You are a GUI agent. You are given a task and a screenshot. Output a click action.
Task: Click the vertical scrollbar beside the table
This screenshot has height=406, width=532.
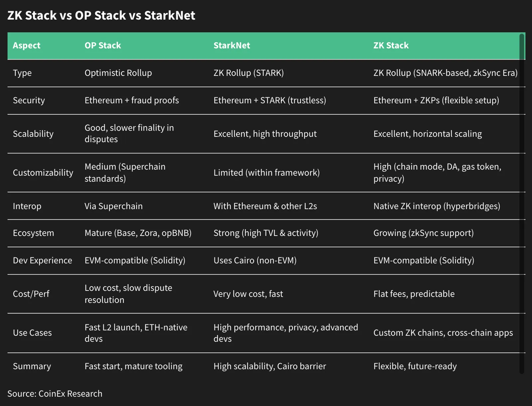coord(522,204)
